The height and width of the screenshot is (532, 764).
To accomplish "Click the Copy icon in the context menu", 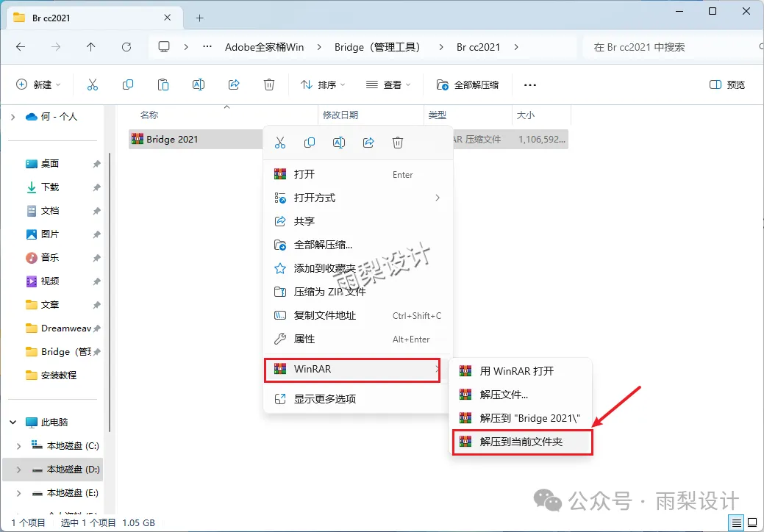I will pyautogui.click(x=310, y=143).
